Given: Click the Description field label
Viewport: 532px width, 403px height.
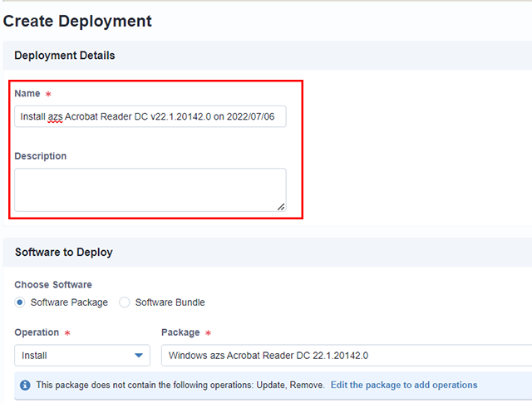Looking at the screenshot, I should 41,156.
